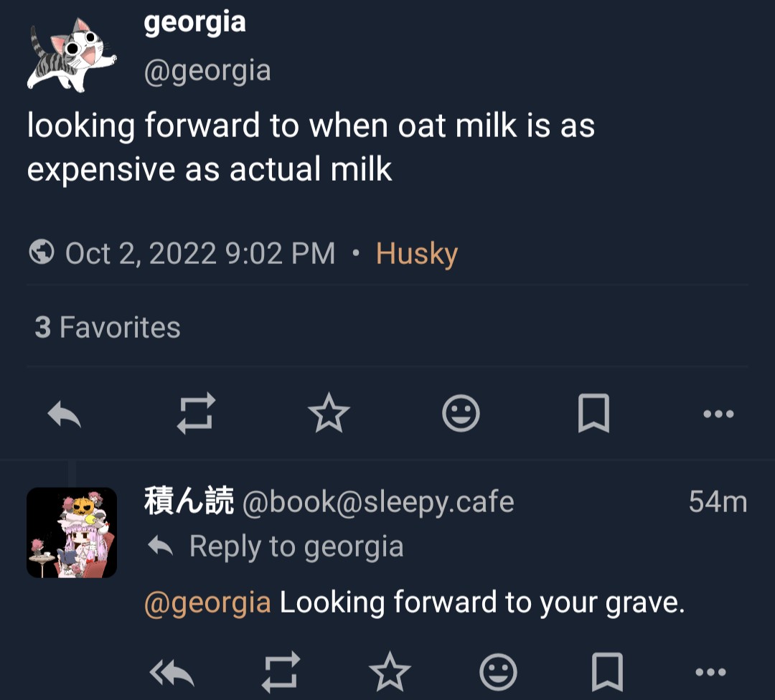Screen dimensions: 775x700
Task: Open more options on the grave reply
Action: (711, 673)
